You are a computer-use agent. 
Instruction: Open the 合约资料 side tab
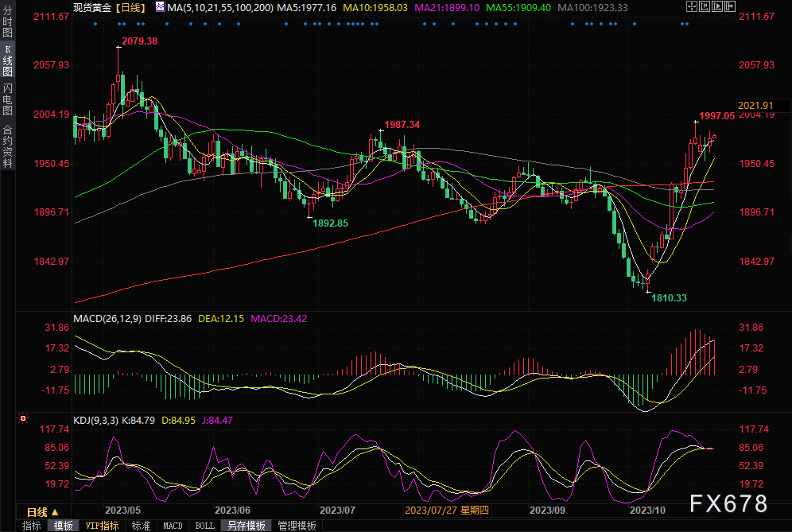(x=7, y=146)
